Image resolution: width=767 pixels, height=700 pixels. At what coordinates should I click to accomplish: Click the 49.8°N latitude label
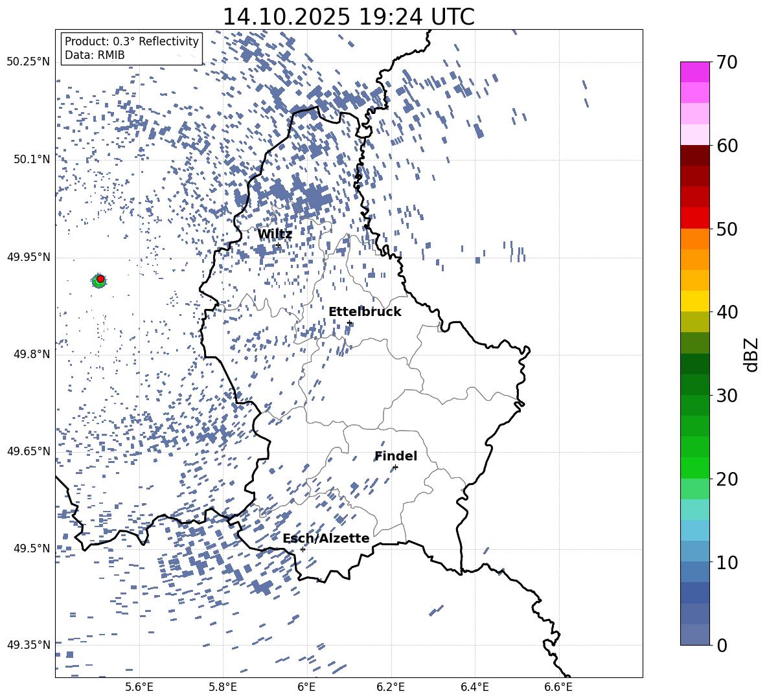[32, 354]
